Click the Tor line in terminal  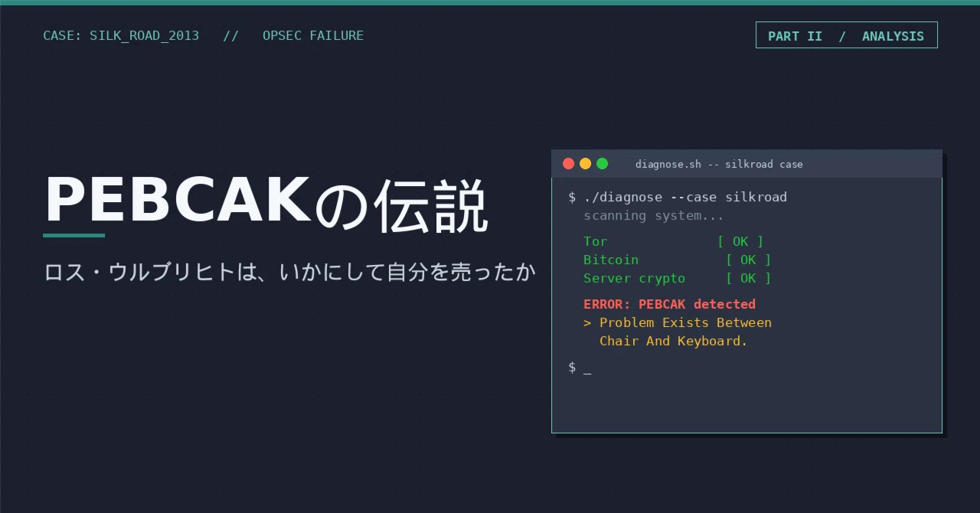coord(673,241)
